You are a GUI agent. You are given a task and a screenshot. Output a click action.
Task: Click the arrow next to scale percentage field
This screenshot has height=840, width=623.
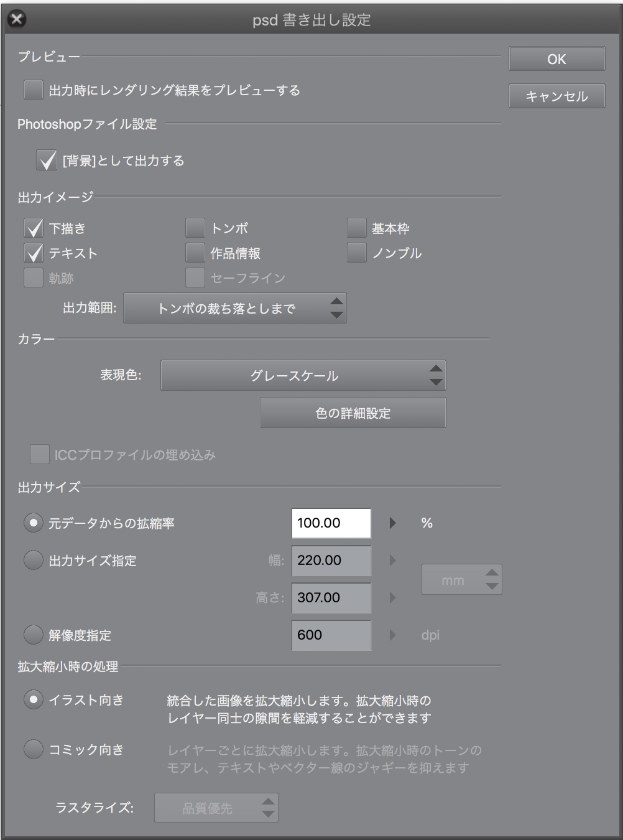click(x=392, y=523)
